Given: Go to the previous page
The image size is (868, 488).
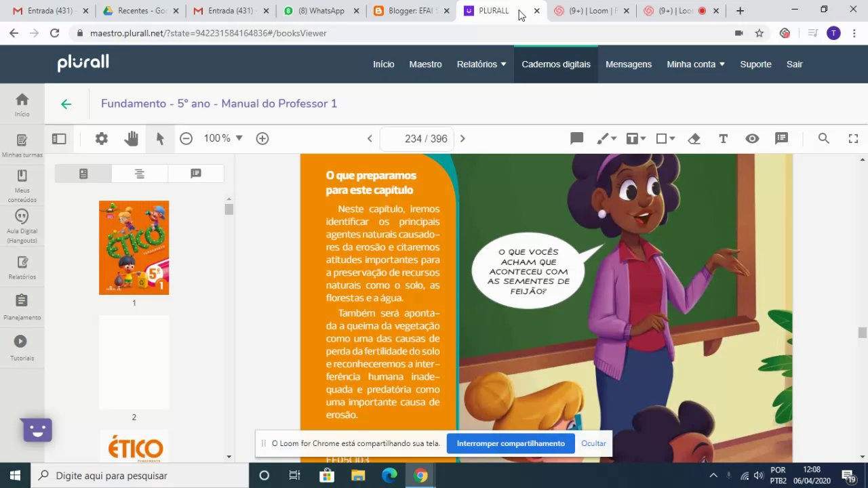Looking at the screenshot, I should pyautogui.click(x=370, y=138).
